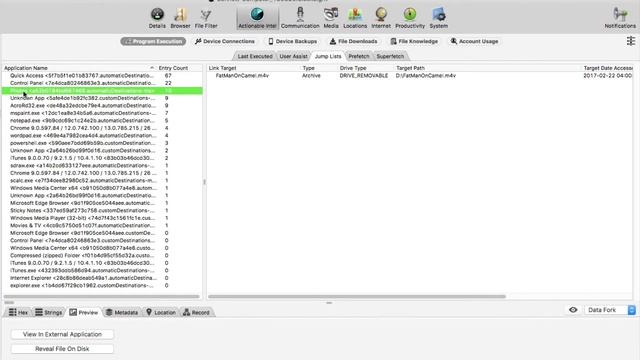Viewport: 640px width, 360px height.
Task: Sort by Entry Count column header
Action: tap(173, 68)
